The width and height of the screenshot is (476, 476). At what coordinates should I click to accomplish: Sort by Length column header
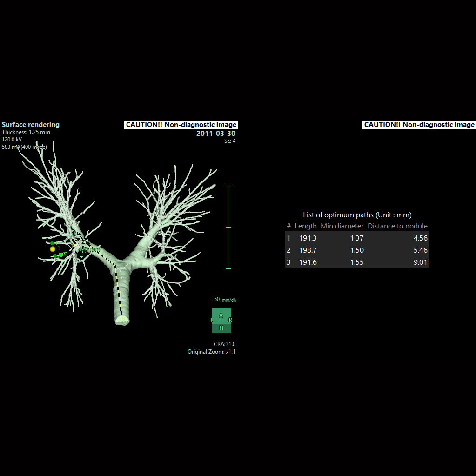(305, 226)
